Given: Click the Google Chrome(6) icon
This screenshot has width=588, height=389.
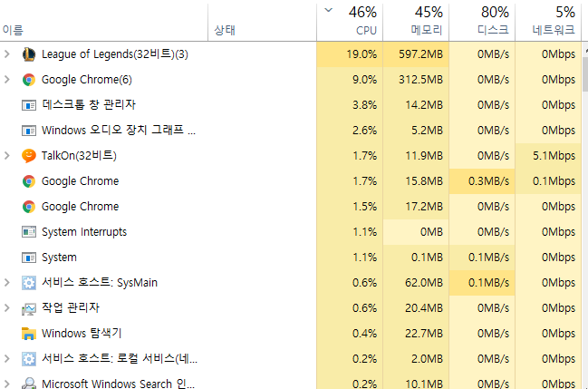Looking at the screenshot, I should click(x=29, y=80).
